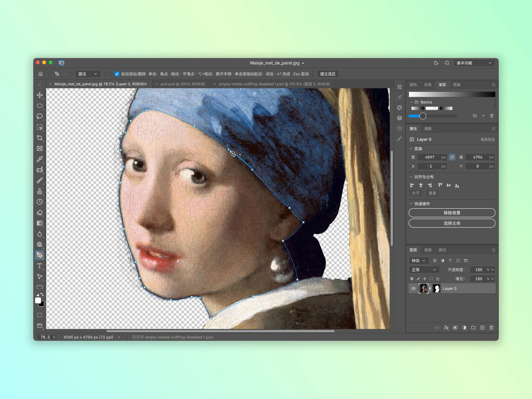
Task: Select the Brush tool
Action: click(x=40, y=181)
